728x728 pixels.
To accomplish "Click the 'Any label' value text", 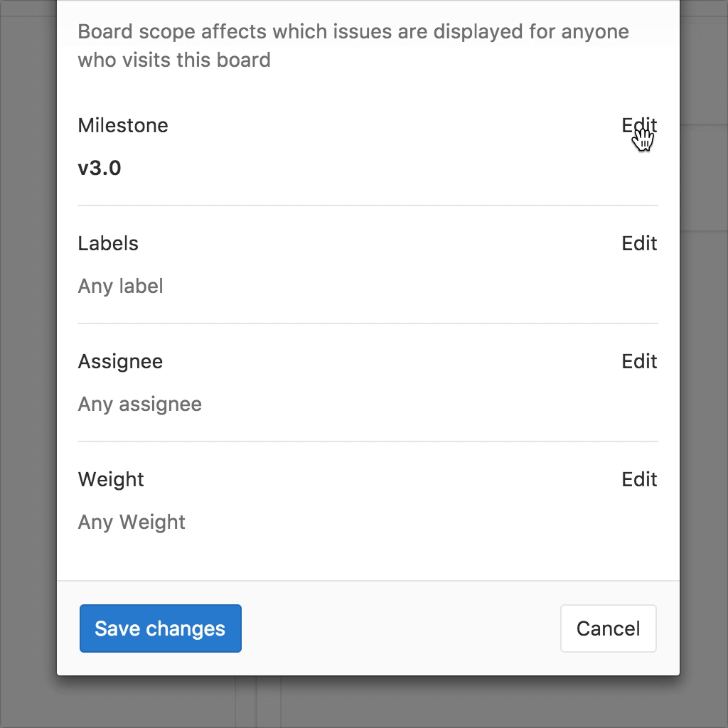I will 120,287.
